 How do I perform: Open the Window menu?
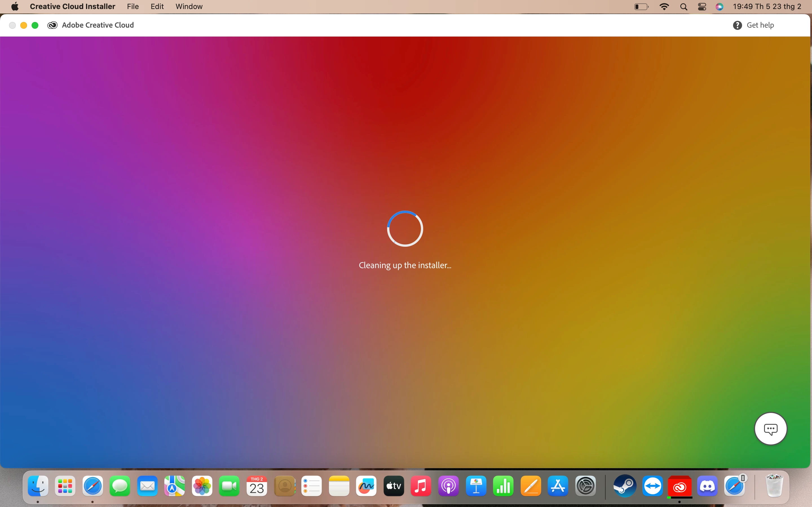point(189,6)
